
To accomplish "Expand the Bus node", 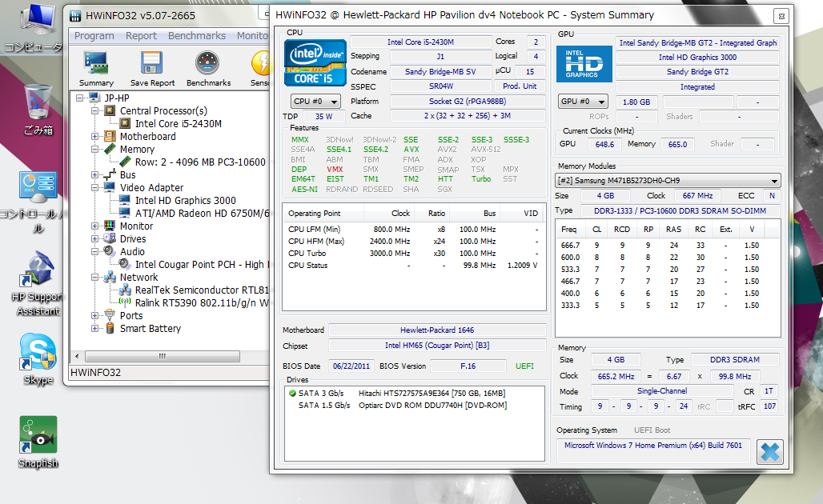I will coord(94,174).
